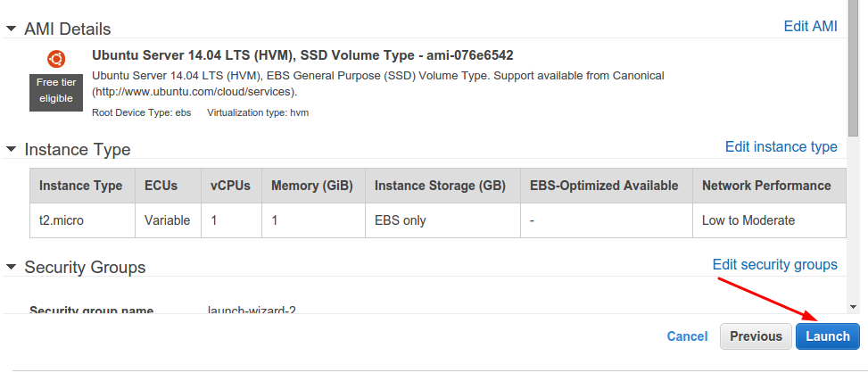Screen dimensions: 868x373
Task: Click the Network Performance column header
Action: click(766, 186)
